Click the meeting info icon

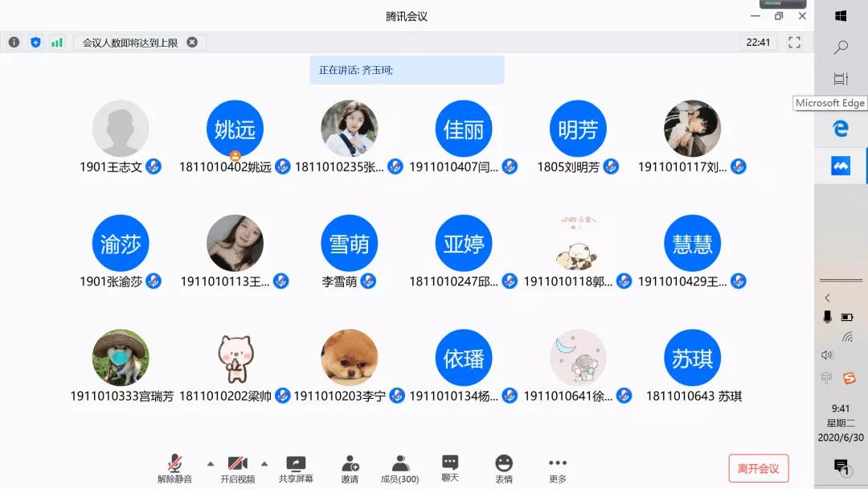[14, 43]
